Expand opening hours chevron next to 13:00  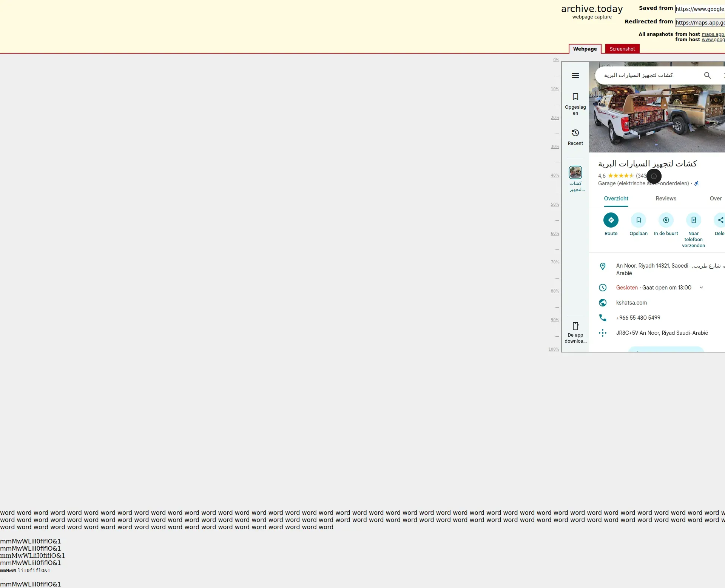click(x=701, y=288)
